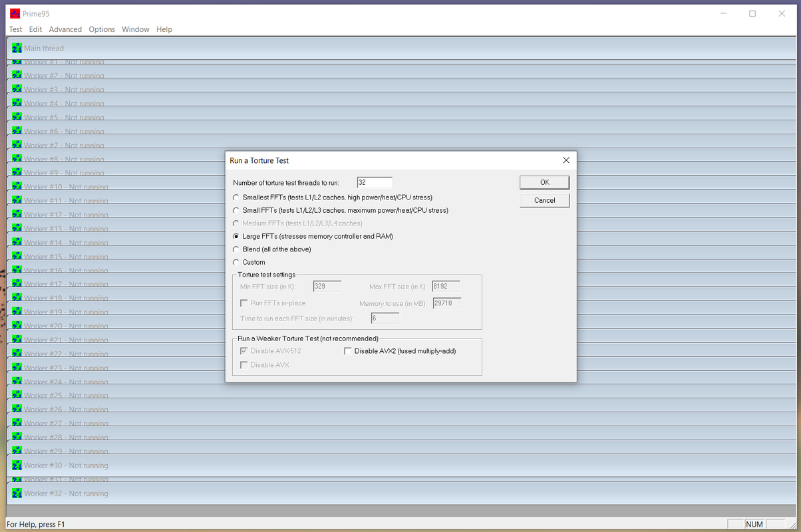This screenshot has height=532, width=801.
Task: Toggle the Disable AVX checkbox
Action: click(x=244, y=365)
